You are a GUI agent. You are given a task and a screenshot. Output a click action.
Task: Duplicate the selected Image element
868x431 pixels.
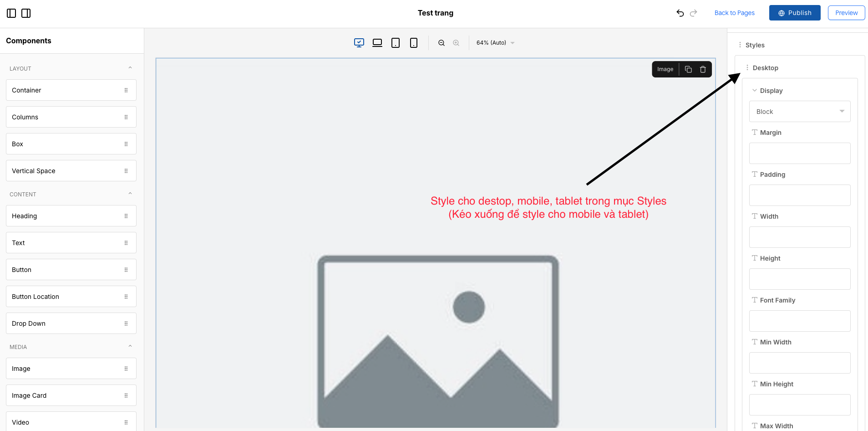click(688, 69)
